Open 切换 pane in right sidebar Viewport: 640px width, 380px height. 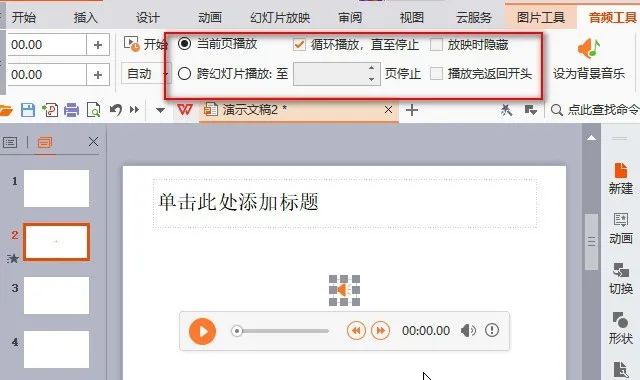click(621, 279)
